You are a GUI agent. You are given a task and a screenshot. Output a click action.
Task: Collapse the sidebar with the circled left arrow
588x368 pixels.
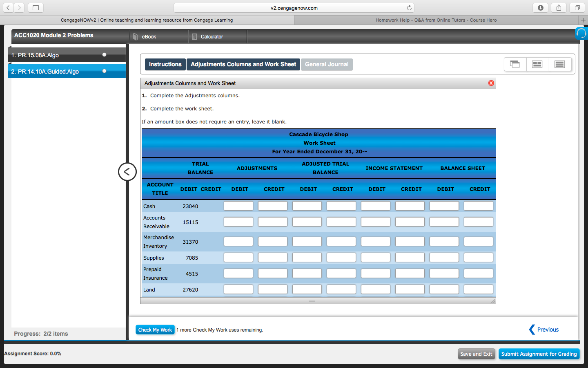point(127,172)
